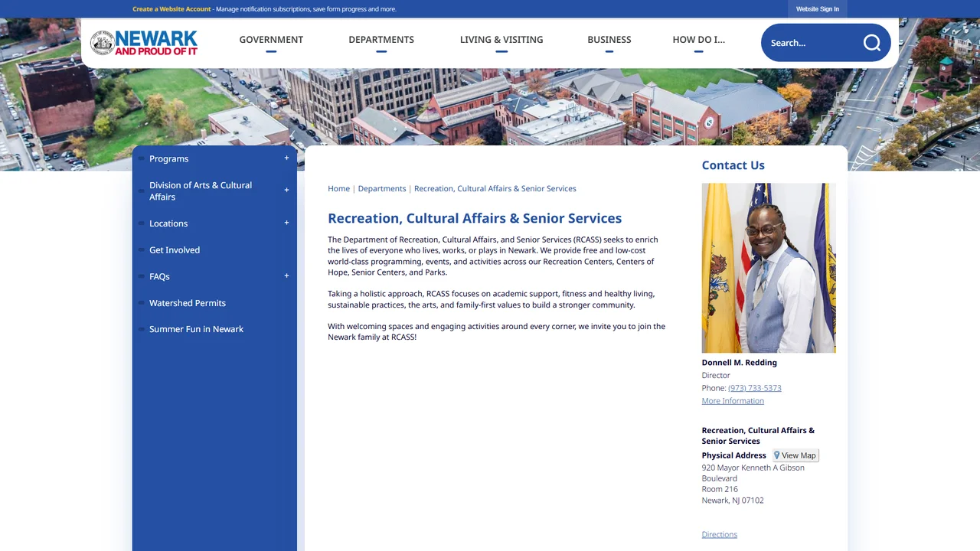Open Summer Fun in Newark link
This screenshot has height=551, width=980.
click(x=196, y=329)
